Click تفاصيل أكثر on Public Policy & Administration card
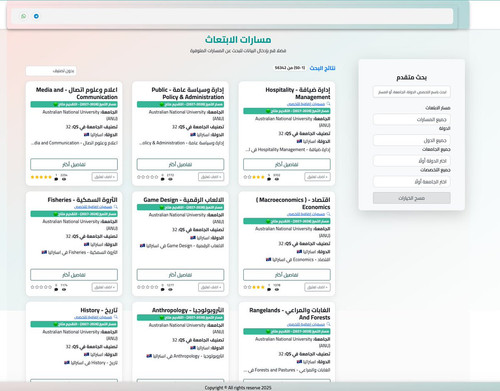Viewport: 500px width, 391px height. pos(180,164)
